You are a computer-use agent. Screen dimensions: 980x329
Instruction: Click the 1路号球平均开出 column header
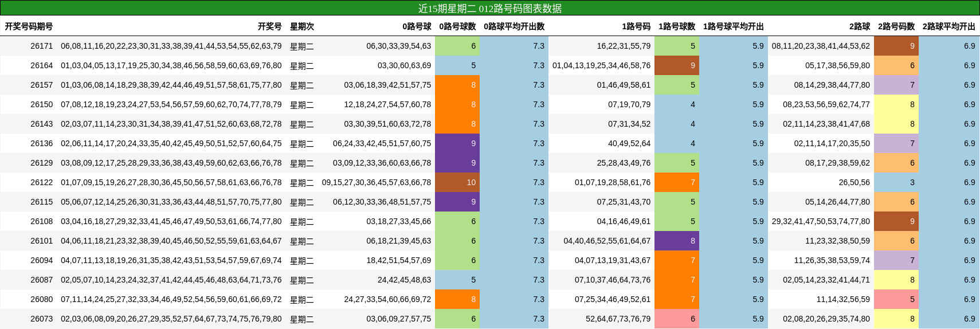coord(734,26)
